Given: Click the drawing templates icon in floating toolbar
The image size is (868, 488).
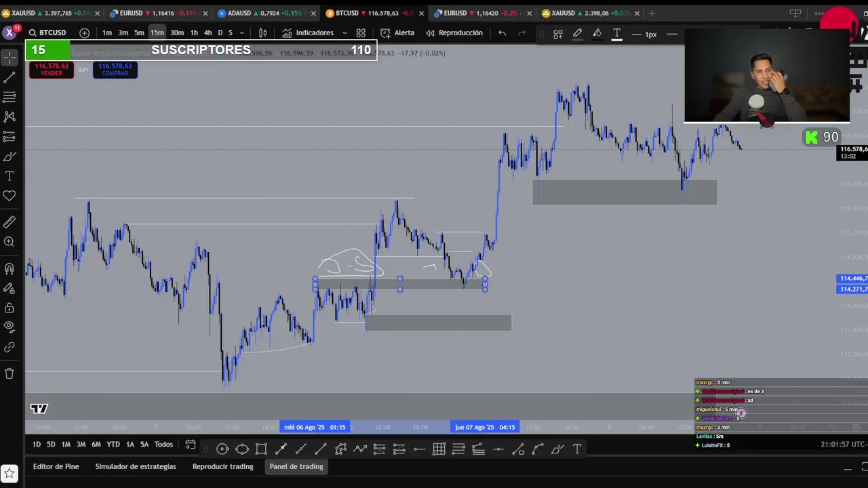Looking at the screenshot, I should (x=558, y=34).
